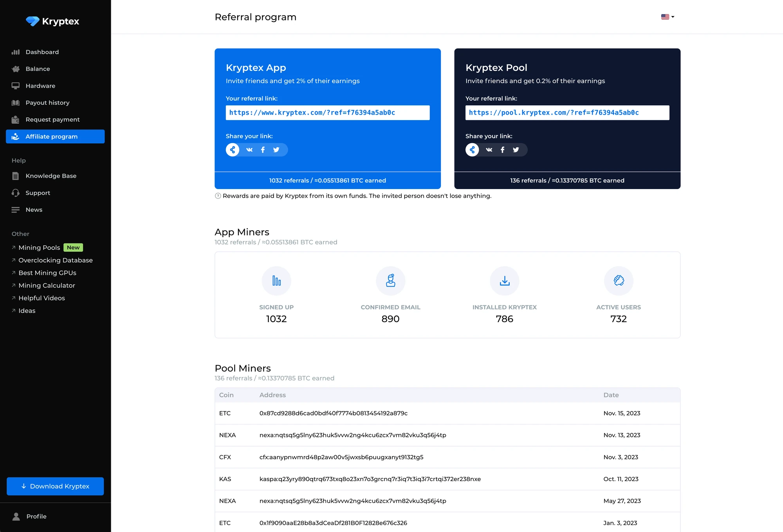Select the Kryptex App referral link field
This screenshot has width=783, height=532.
click(x=327, y=113)
